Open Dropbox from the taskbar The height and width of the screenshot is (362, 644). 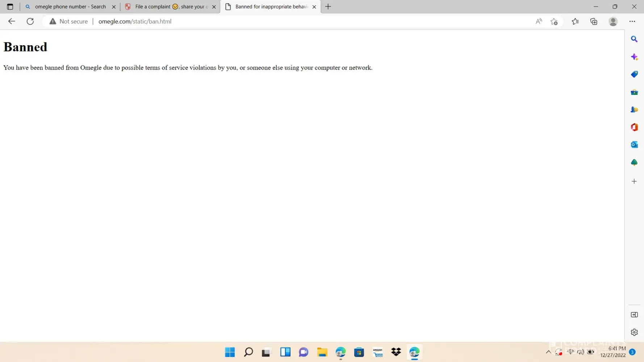(x=396, y=352)
